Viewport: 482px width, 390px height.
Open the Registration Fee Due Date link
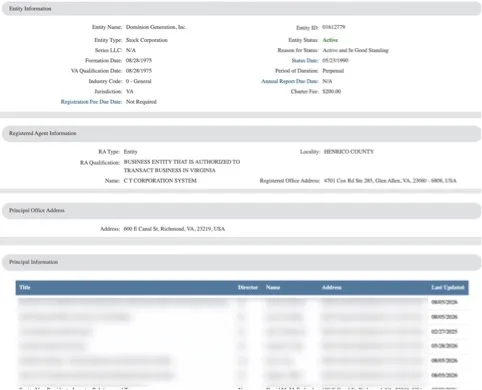(91, 102)
